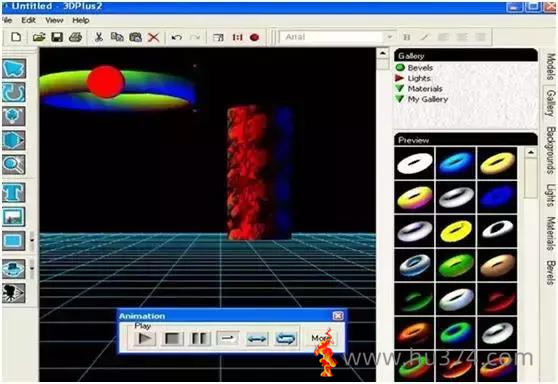Select the magnifier Zoom tool

[14, 164]
